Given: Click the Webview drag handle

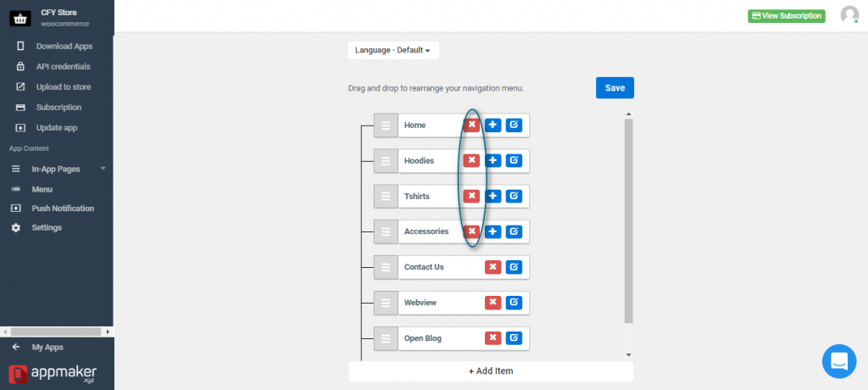Looking at the screenshot, I should 386,303.
